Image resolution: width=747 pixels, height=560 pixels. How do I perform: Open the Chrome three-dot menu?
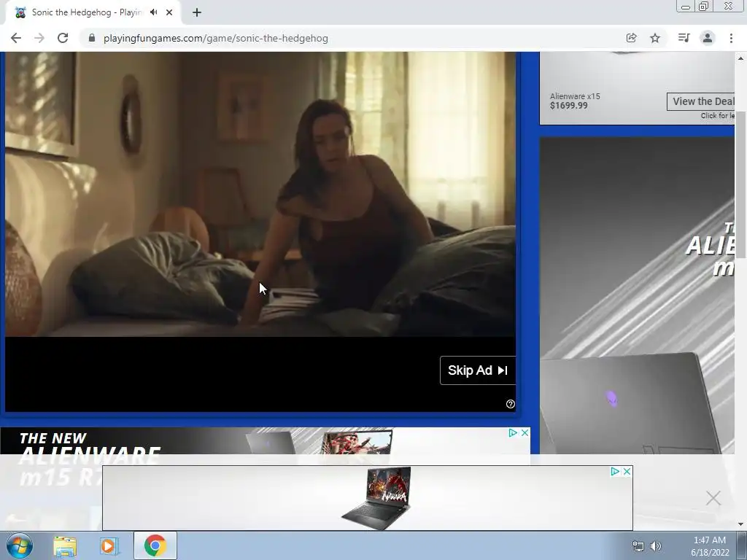coord(731,38)
